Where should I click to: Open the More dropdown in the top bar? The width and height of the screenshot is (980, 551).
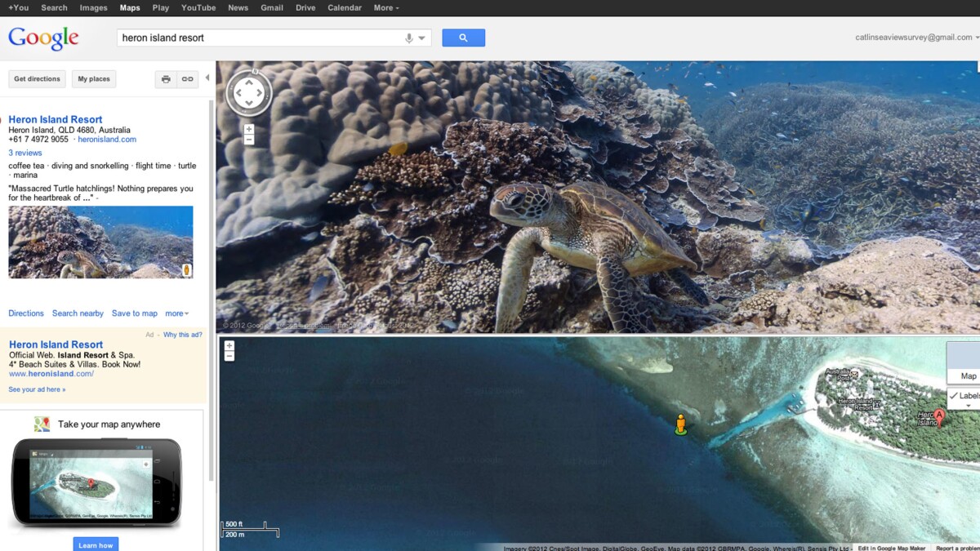click(386, 7)
